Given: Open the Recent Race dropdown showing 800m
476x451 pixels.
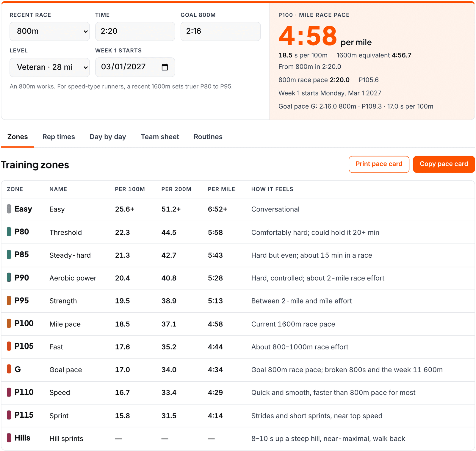Looking at the screenshot, I should tap(50, 31).
